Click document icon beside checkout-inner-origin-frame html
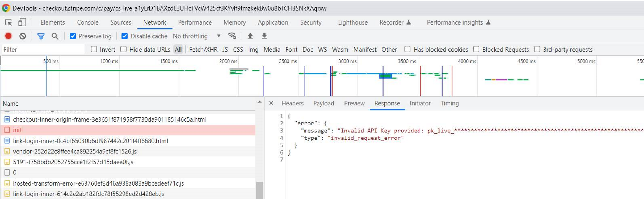 7,119
